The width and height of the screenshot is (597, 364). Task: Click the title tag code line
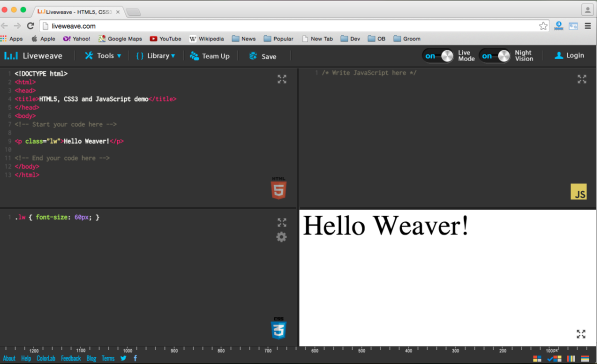96,99
